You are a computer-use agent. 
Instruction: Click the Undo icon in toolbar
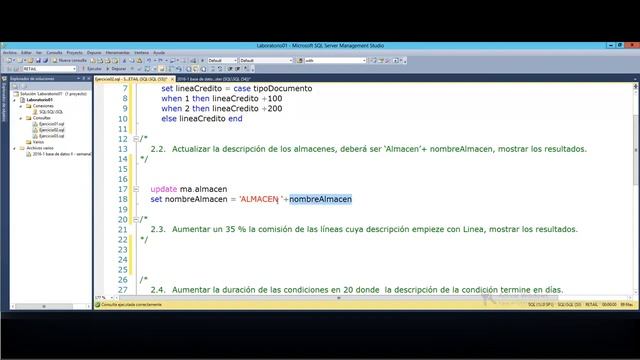click(x=149, y=60)
